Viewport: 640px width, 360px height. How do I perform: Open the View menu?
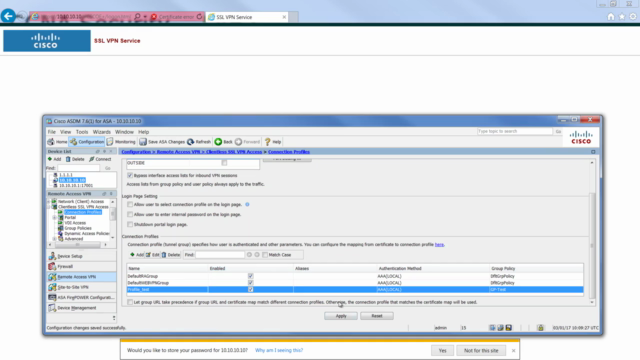[x=65, y=132]
